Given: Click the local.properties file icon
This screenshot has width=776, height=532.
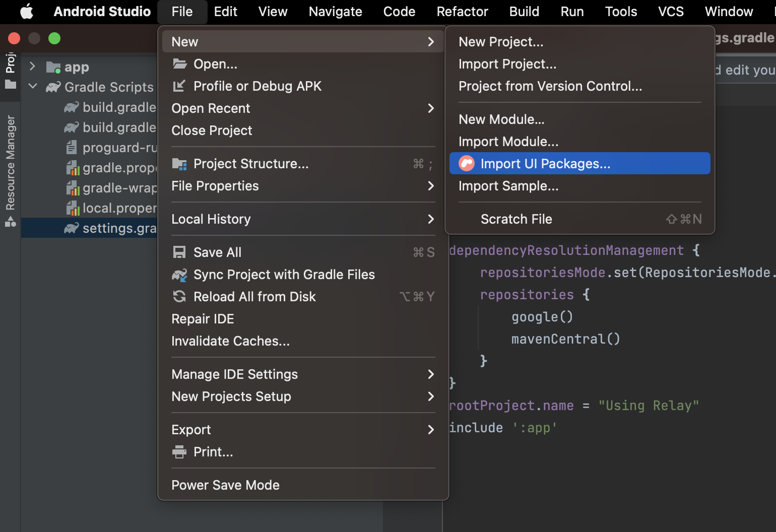Looking at the screenshot, I should [x=73, y=208].
